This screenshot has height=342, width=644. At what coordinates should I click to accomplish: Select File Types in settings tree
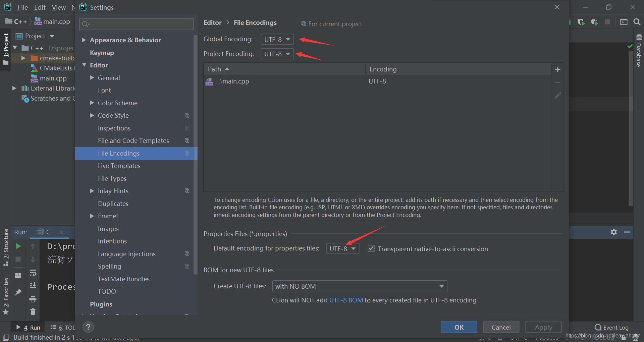tap(112, 178)
